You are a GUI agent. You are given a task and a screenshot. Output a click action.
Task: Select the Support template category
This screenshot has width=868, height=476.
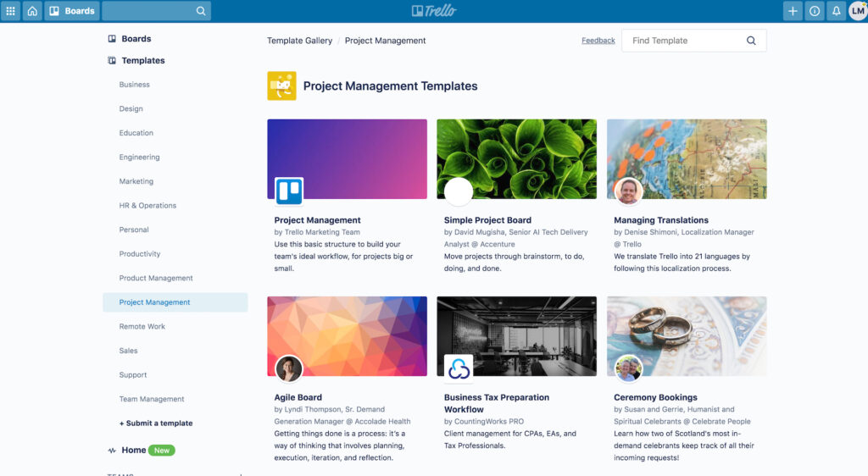[133, 375]
